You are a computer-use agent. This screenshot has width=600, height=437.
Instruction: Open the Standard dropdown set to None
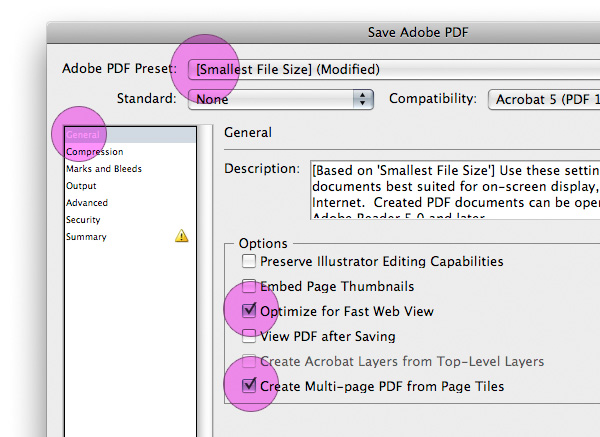click(281, 99)
